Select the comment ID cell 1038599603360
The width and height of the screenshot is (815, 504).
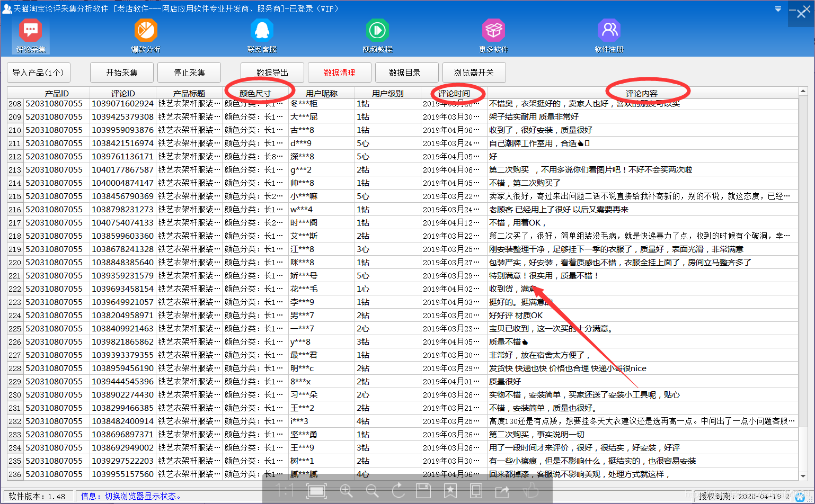coord(123,236)
